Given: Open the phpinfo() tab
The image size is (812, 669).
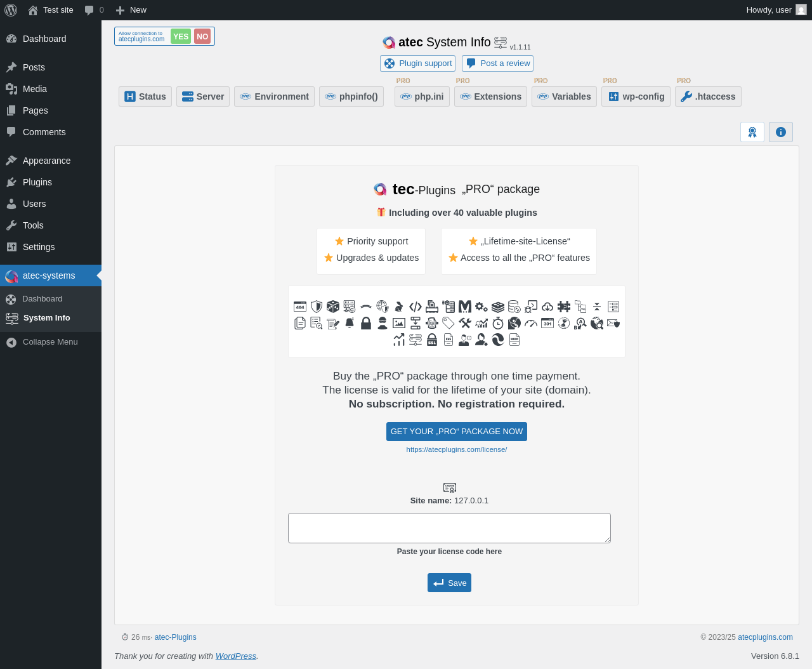Looking at the screenshot, I should tap(351, 96).
